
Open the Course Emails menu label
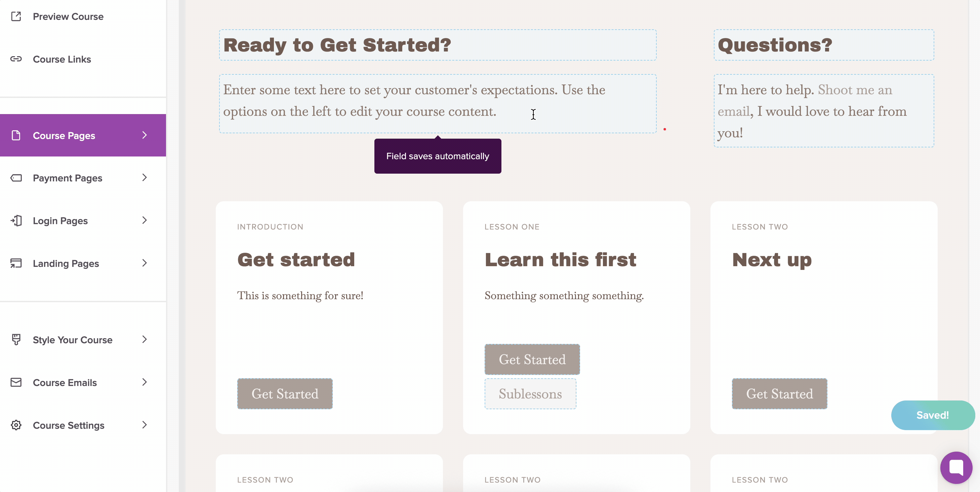pos(65,382)
